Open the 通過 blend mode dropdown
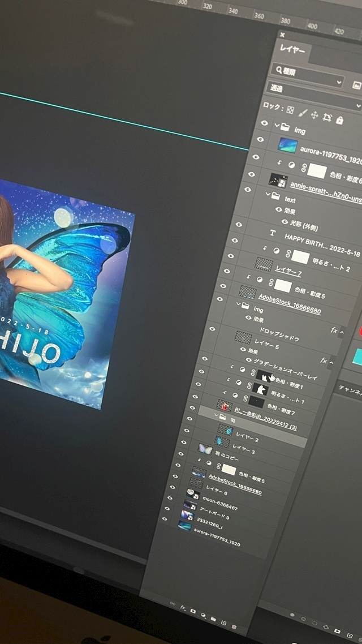 (x=314, y=95)
